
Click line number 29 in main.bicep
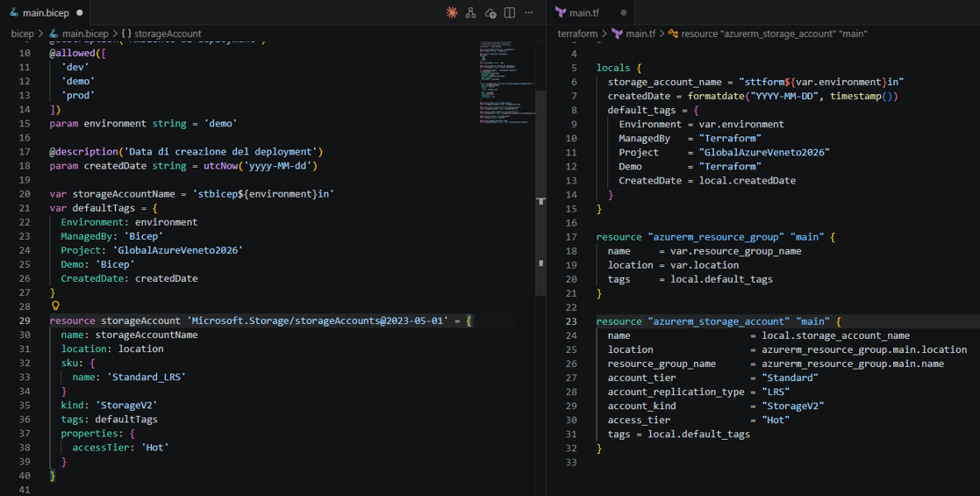click(x=25, y=321)
